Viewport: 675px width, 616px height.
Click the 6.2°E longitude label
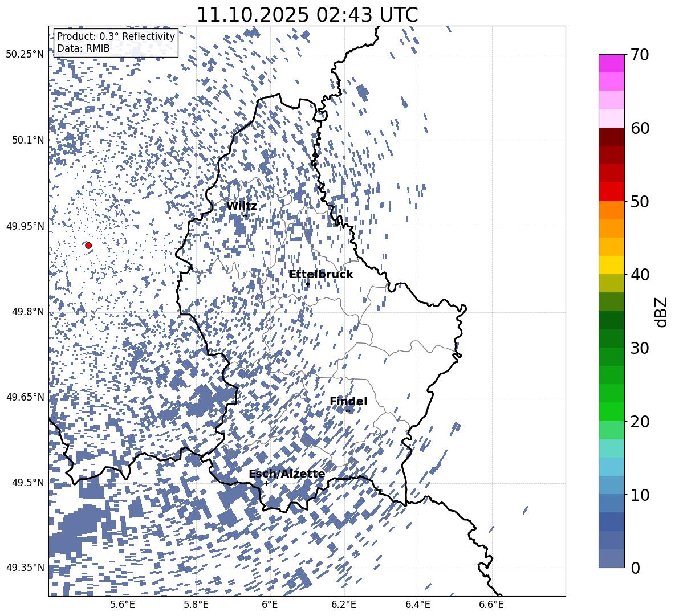point(344,605)
